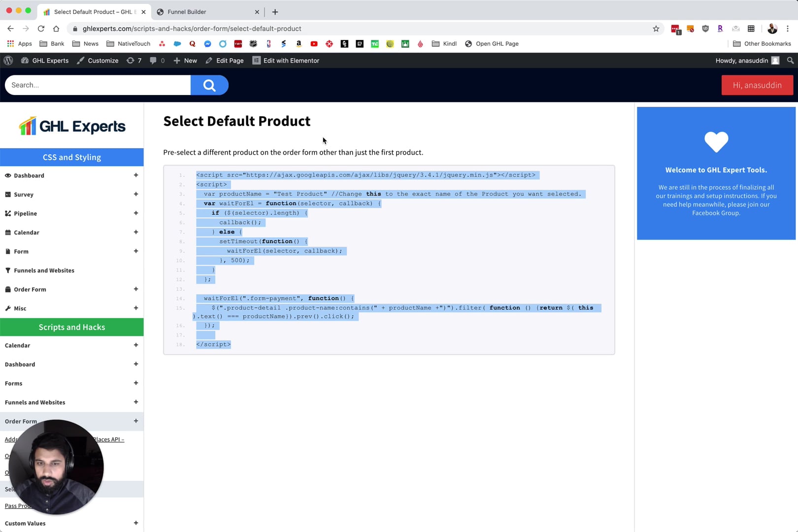798x532 pixels.
Task: Open the Amazon bookmark icon
Action: pos(299,44)
